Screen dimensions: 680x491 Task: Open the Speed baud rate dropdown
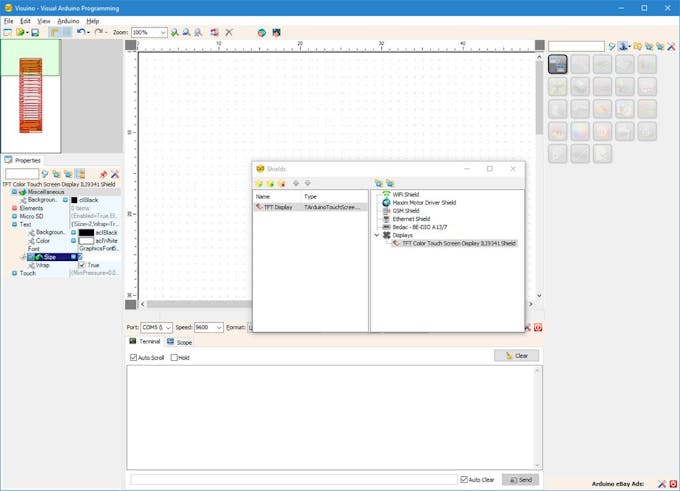click(x=218, y=327)
